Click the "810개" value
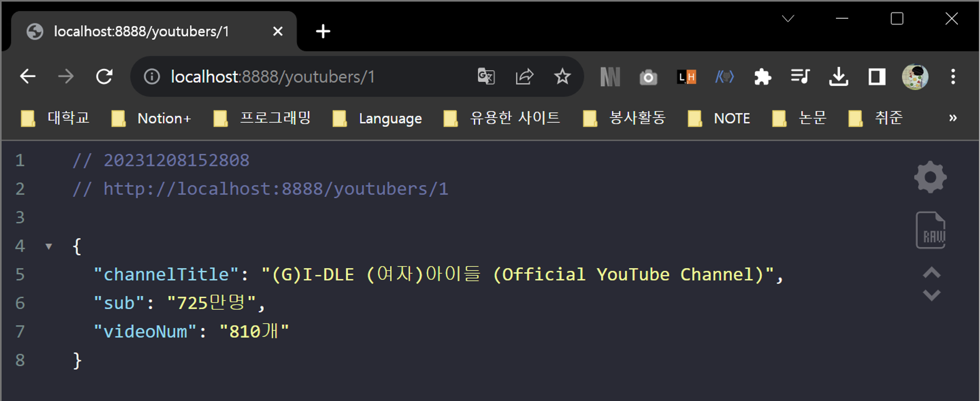 coord(254,331)
